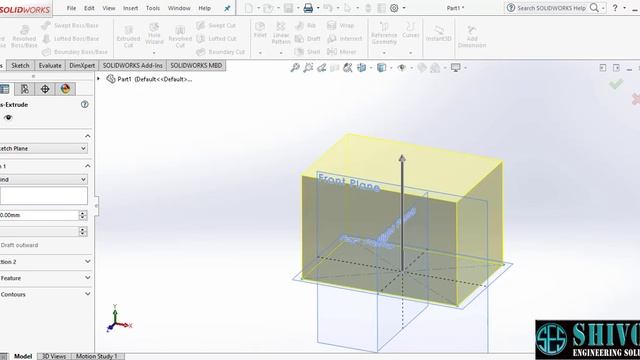The width and height of the screenshot is (640, 360).
Task: Open View Orientation icon
Action: [x=362, y=68]
